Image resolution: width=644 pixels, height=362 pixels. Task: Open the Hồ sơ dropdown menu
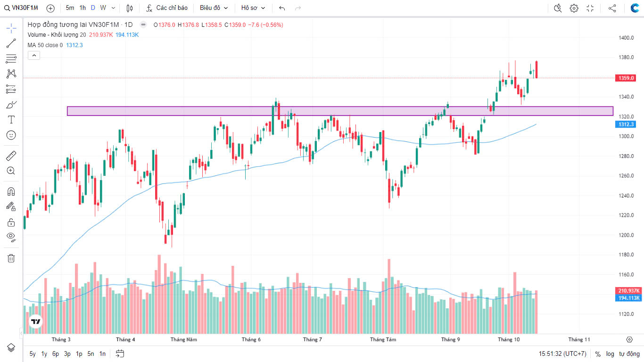point(253,8)
